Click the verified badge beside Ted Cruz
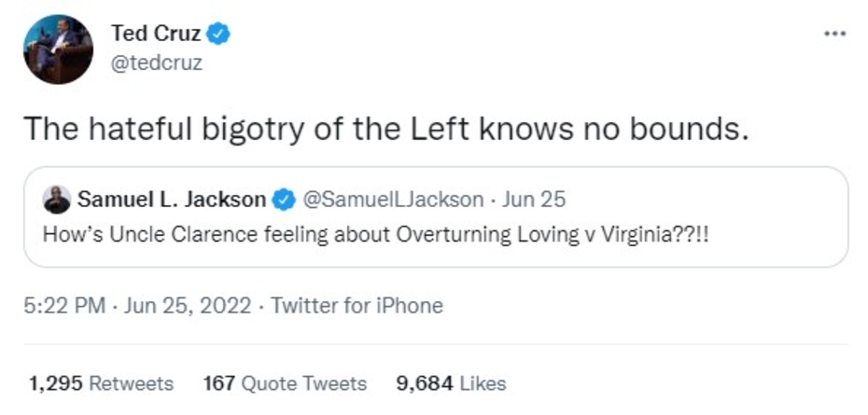 click(218, 35)
